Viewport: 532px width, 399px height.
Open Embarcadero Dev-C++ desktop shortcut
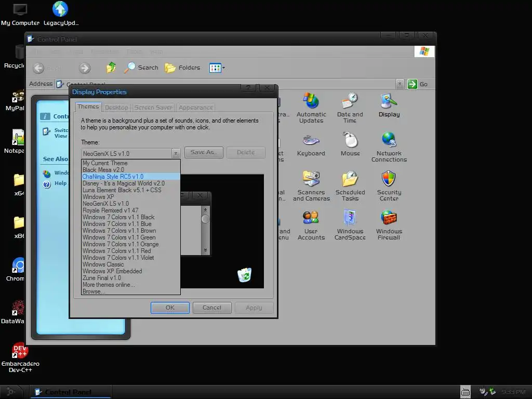pos(20,357)
